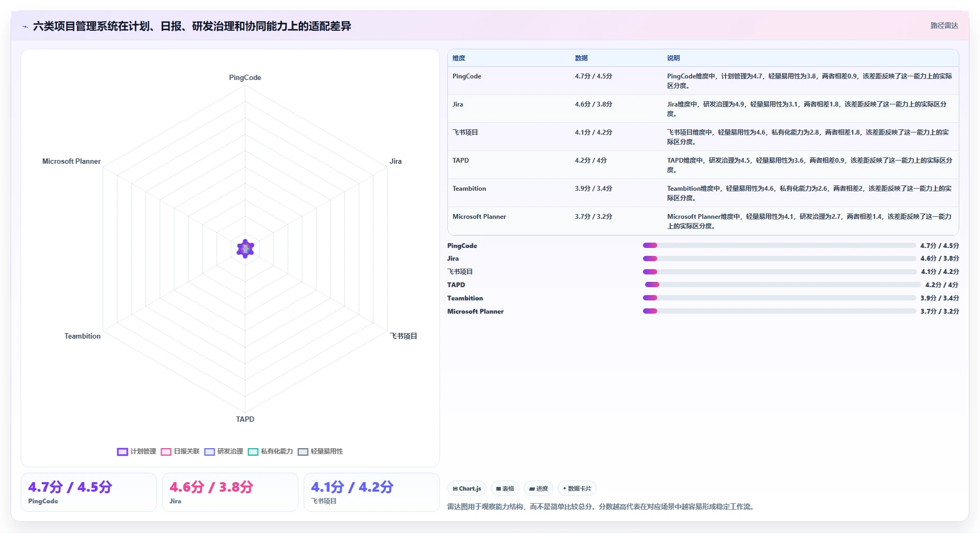Click the table value 4.2分 / 4分
The height and width of the screenshot is (533, 980).
590,161
